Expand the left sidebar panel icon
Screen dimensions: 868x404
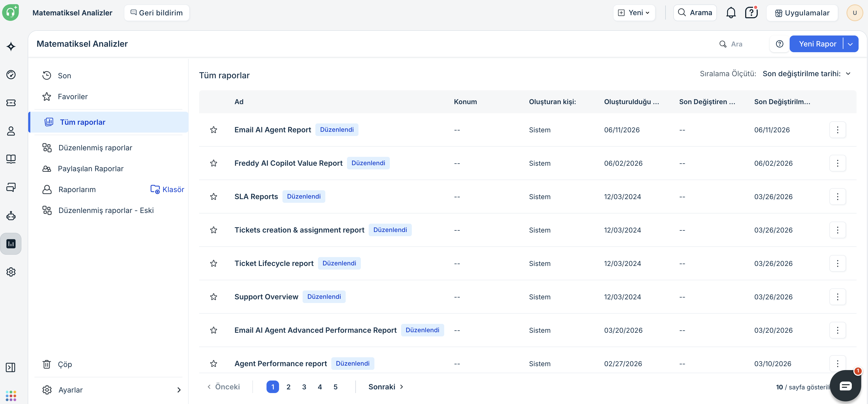[x=11, y=367]
